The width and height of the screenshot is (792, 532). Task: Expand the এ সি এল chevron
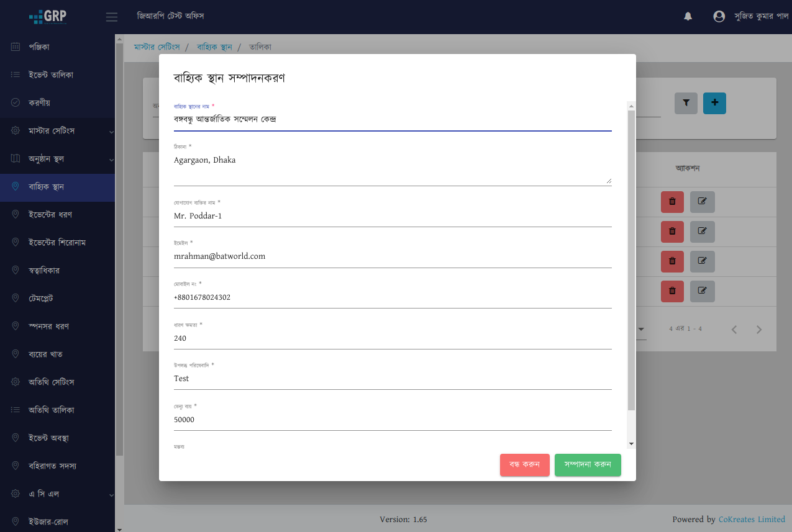(111, 495)
